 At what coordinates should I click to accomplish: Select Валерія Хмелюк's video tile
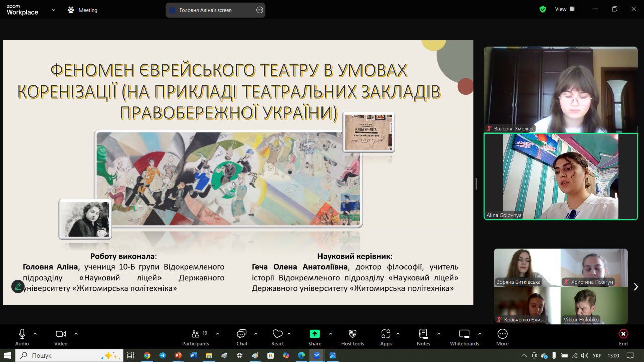coord(560,89)
